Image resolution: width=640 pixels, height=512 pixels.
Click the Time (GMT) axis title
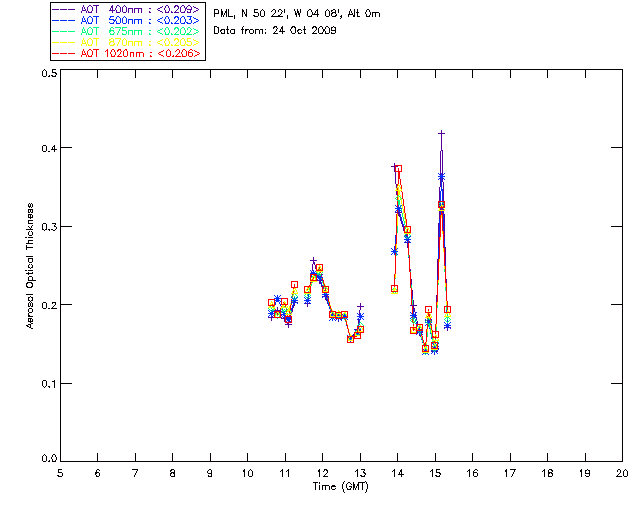(x=340, y=487)
